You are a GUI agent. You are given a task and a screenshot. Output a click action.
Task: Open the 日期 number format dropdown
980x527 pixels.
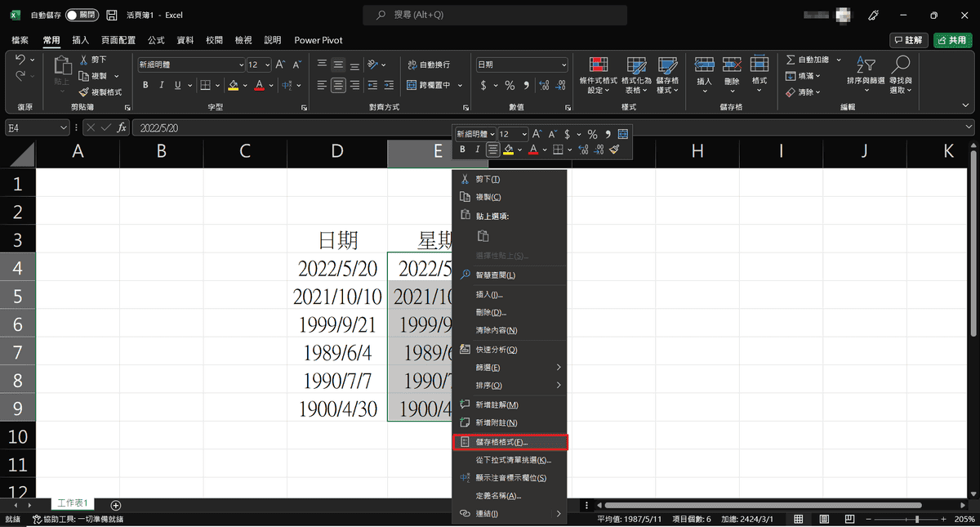click(522, 65)
